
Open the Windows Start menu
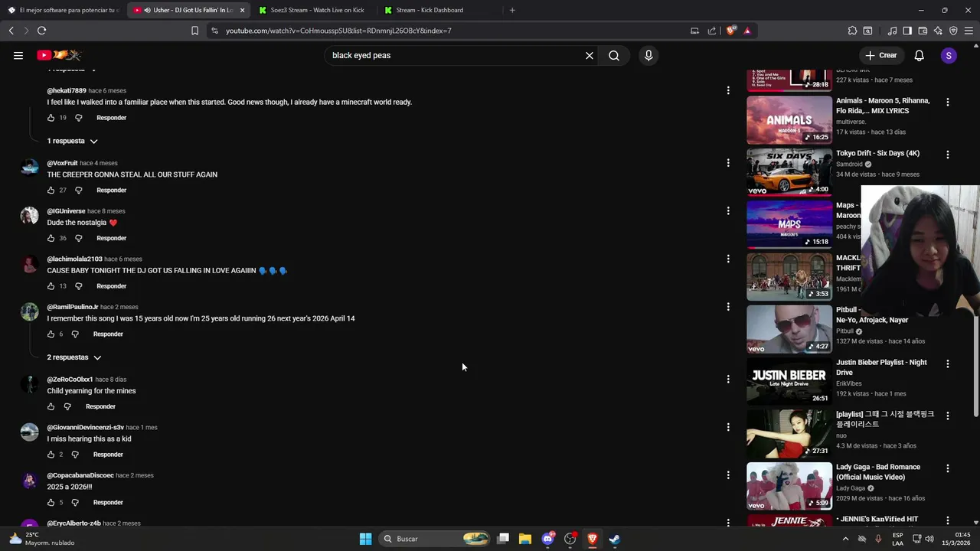pyautogui.click(x=365, y=539)
